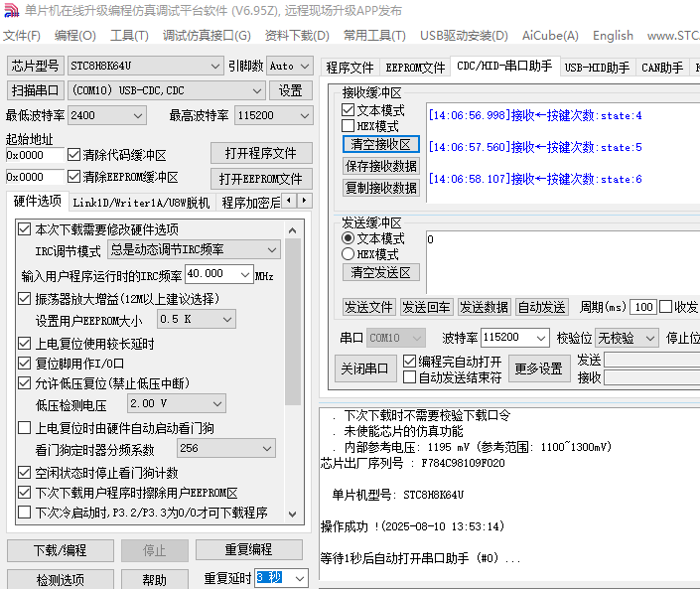Open the 重复延时 3秒 dropdown
Screen dimensions: 700x589
point(281,578)
